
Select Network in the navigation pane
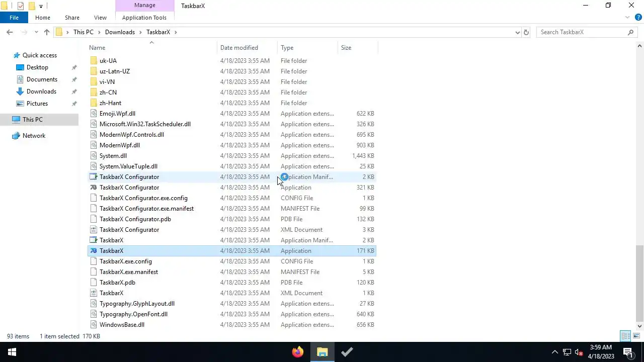click(34, 136)
